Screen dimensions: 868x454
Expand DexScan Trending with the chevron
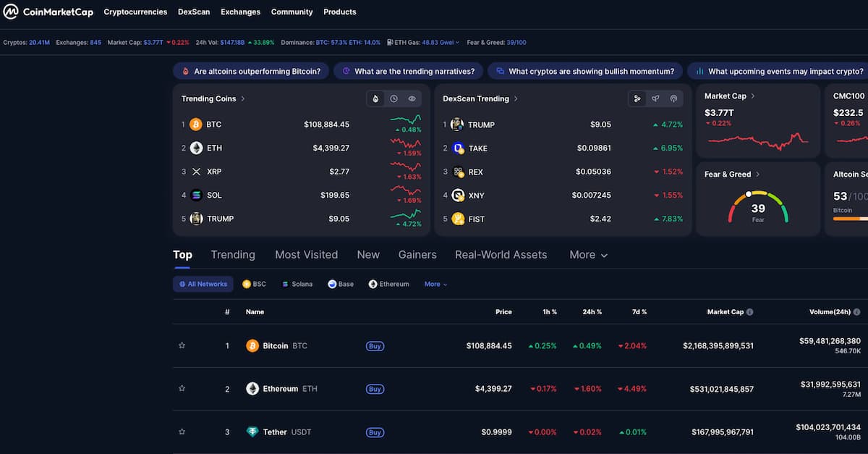coord(516,98)
